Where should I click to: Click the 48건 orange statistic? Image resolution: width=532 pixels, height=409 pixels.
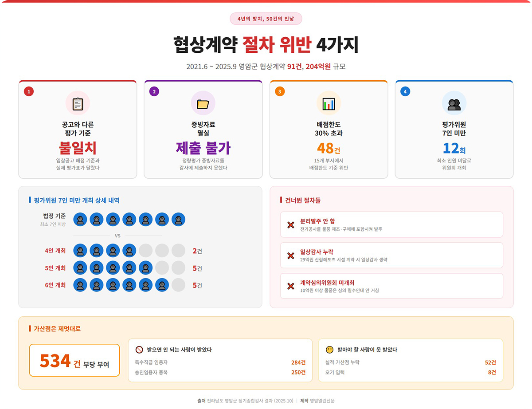coord(329,148)
